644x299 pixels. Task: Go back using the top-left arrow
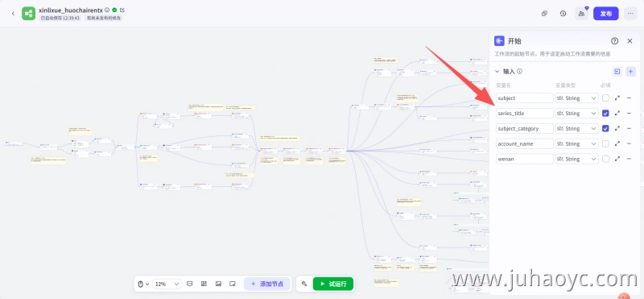tap(13, 14)
